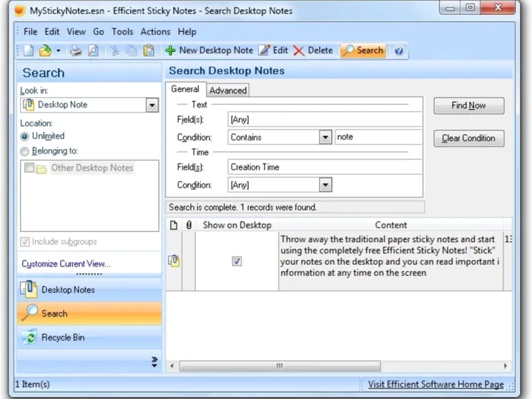Click the scroll right arrow

(505, 366)
